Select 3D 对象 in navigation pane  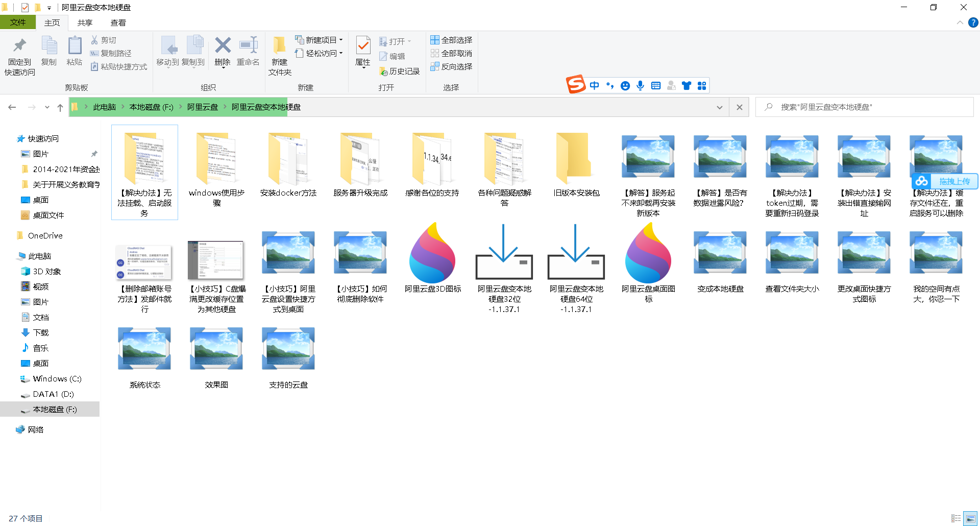click(x=41, y=271)
